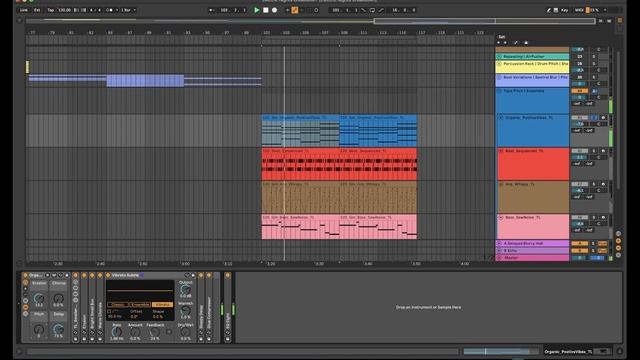Image resolution: width=640 pixels, height=360 pixels.
Task: Solo the Beat_Sequenced_TL track
Action: click(x=594, y=151)
